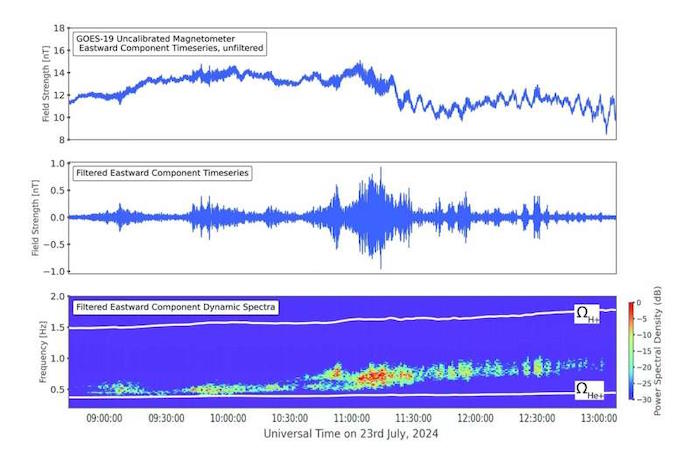Click the 18 tick on the top field strength axis
Viewport: 700px width, 464px height.
pos(59,28)
